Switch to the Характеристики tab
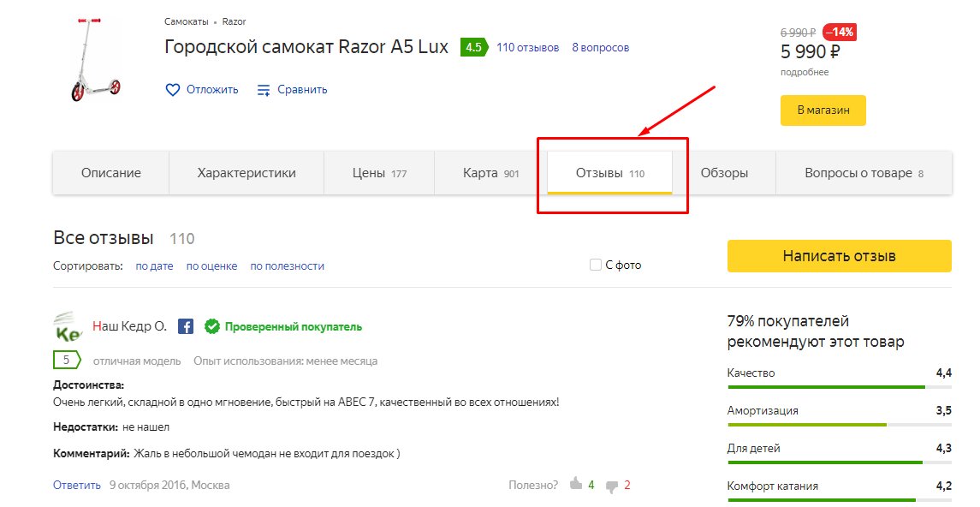Image resolution: width=980 pixels, height=507 pixels. tap(246, 173)
